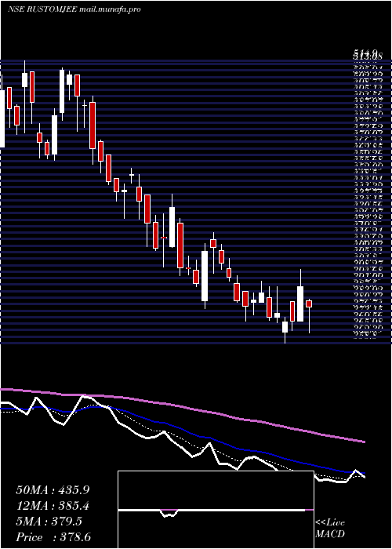Click the 12MA : 385.4 value
The width and height of the screenshot is (392, 549).
pos(53,506)
